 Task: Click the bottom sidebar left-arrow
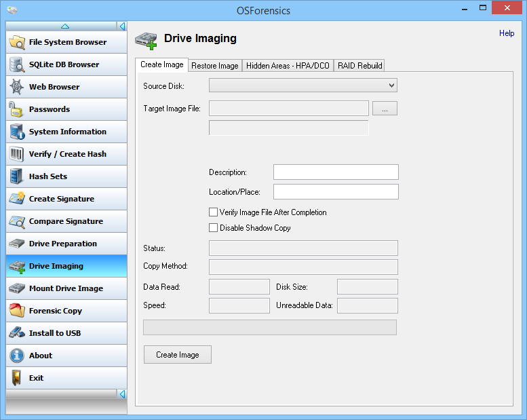tap(122, 394)
